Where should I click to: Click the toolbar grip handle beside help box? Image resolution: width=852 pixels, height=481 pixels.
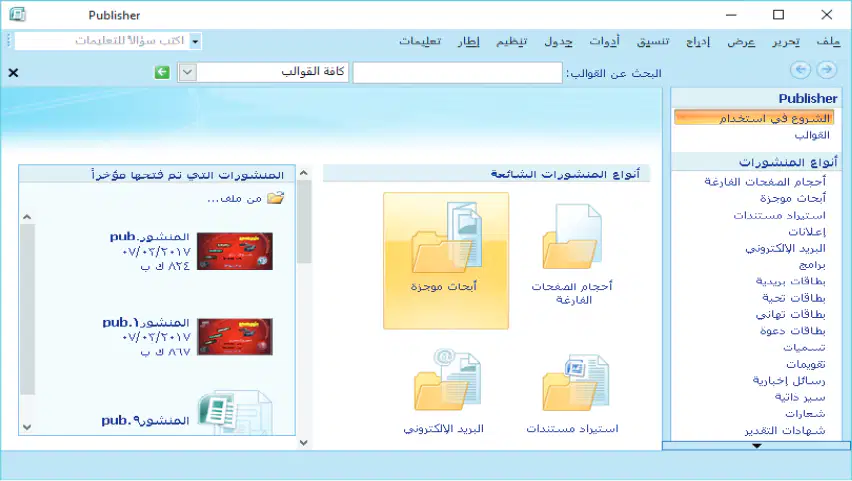(9, 41)
